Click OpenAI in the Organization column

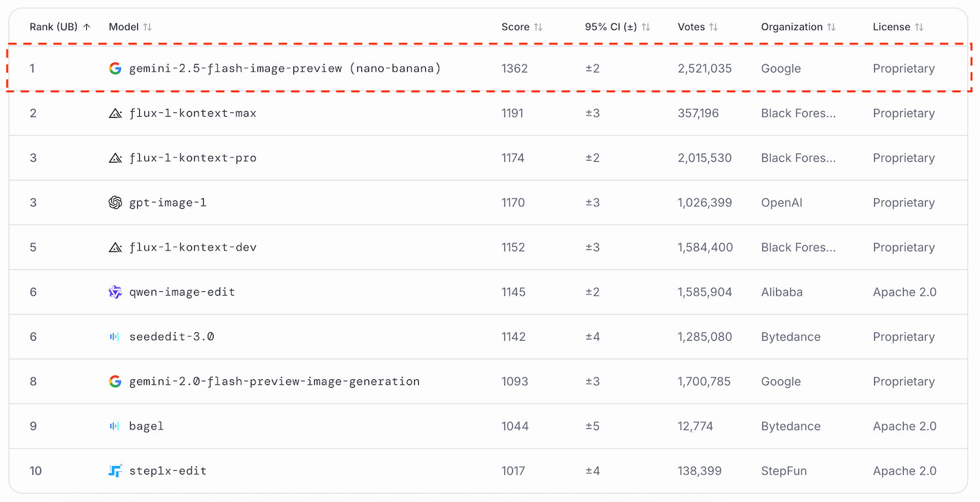tap(781, 202)
